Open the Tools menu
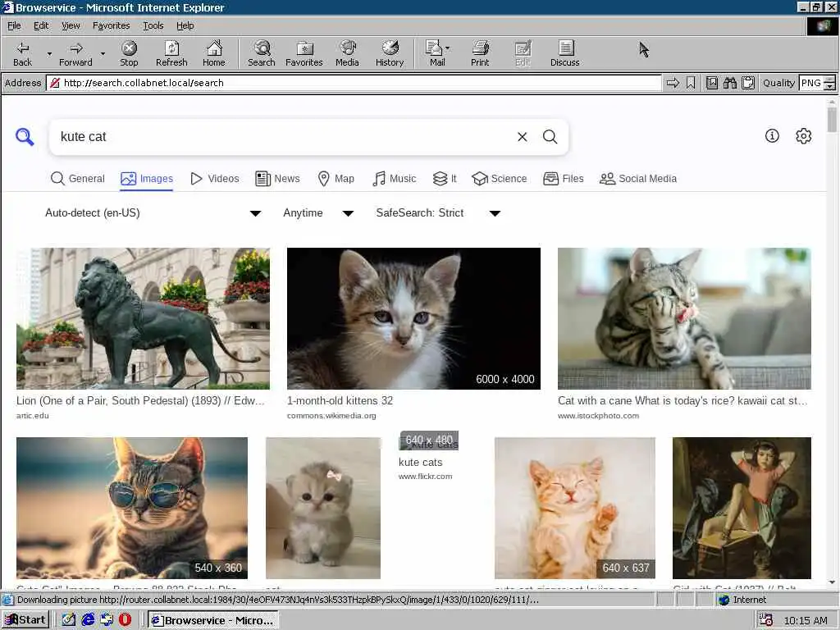This screenshot has width=840, height=630. tap(153, 25)
